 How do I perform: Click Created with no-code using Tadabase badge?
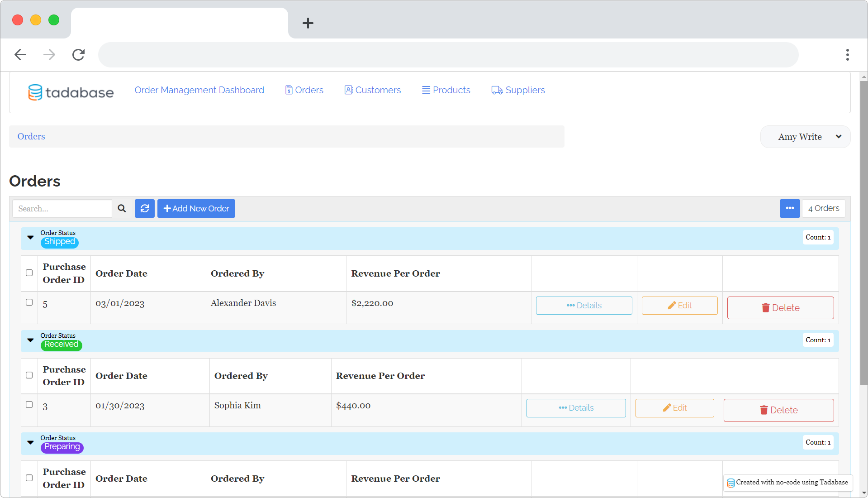point(788,483)
